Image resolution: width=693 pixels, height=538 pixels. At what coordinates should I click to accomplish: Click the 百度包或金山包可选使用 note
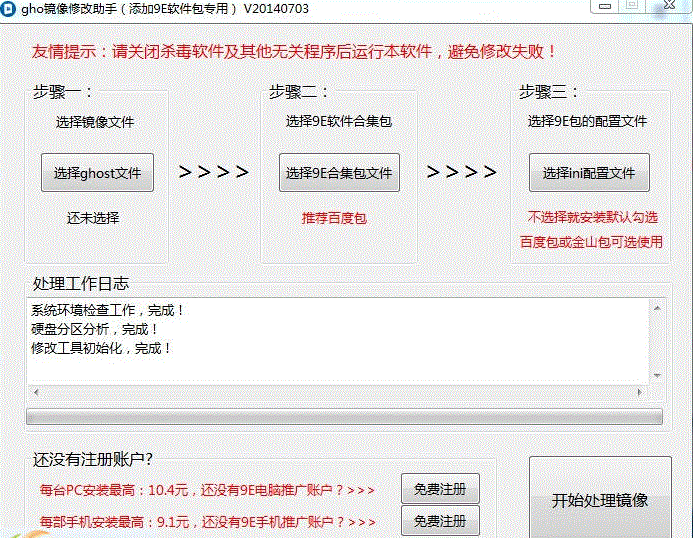point(591,242)
